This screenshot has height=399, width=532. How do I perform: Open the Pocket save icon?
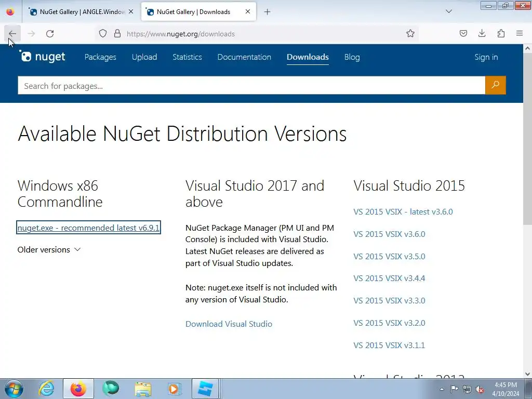click(x=463, y=34)
